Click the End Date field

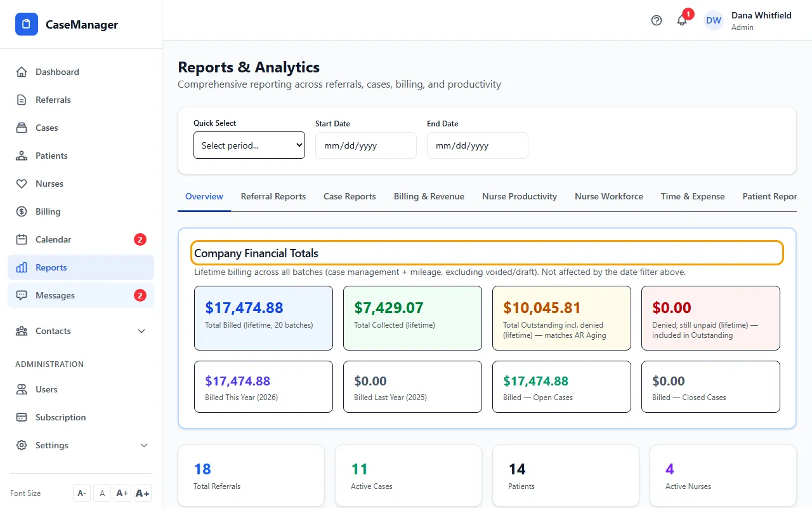[x=478, y=145]
